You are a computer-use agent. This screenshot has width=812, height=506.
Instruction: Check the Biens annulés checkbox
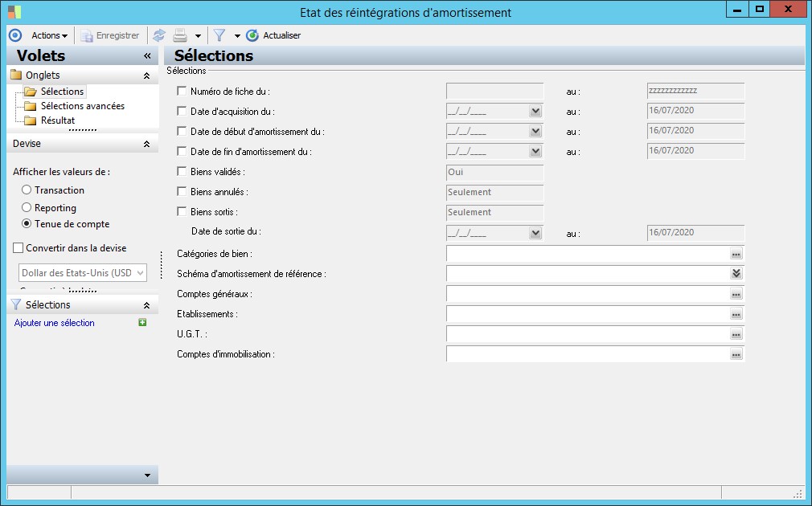(182, 191)
